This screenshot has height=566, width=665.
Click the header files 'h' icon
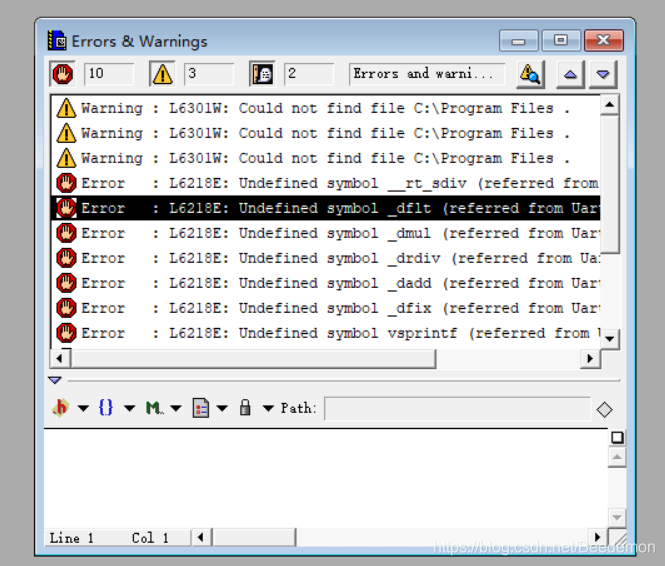pos(61,408)
